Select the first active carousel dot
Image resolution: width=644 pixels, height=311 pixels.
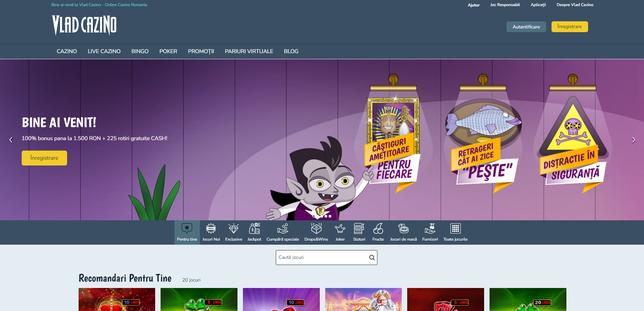click(x=314, y=216)
